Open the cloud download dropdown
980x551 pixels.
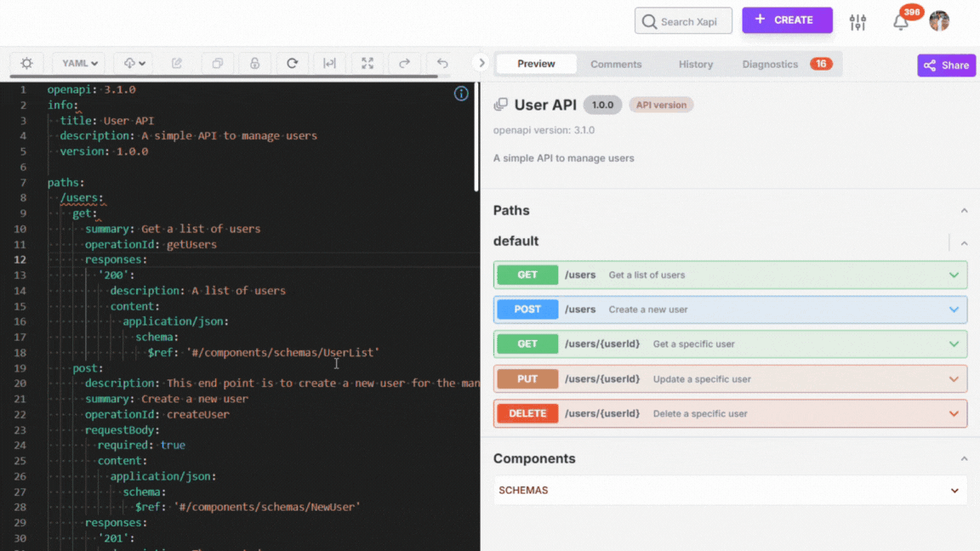[134, 63]
